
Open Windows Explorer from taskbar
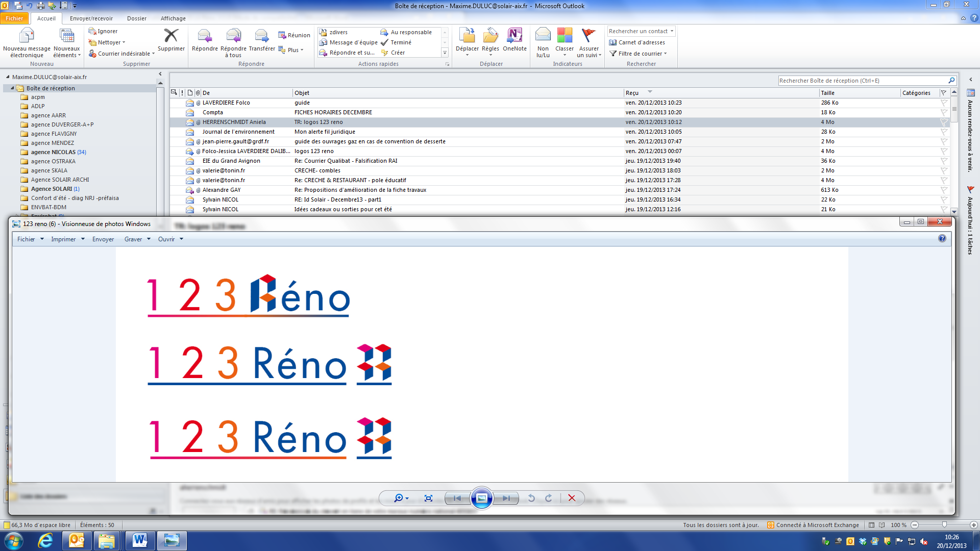(x=107, y=541)
